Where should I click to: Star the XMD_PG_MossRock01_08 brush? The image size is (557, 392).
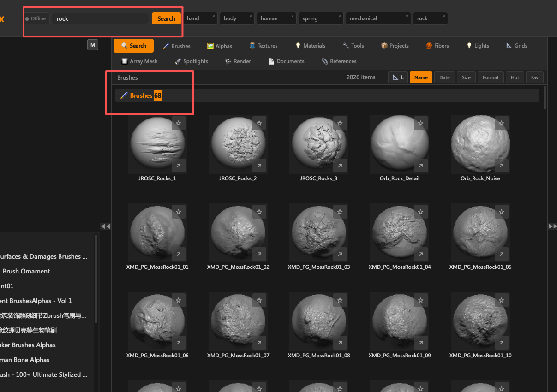(x=340, y=300)
